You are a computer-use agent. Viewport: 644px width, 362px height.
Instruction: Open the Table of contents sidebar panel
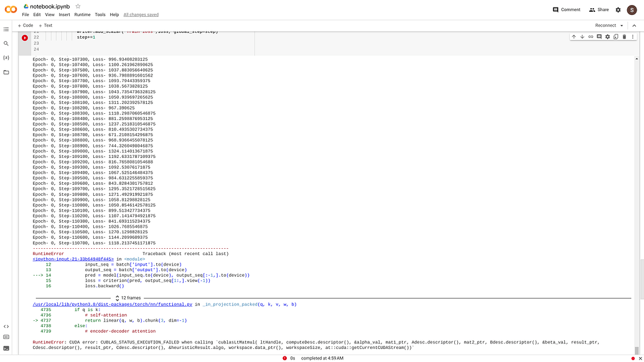click(6, 29)
